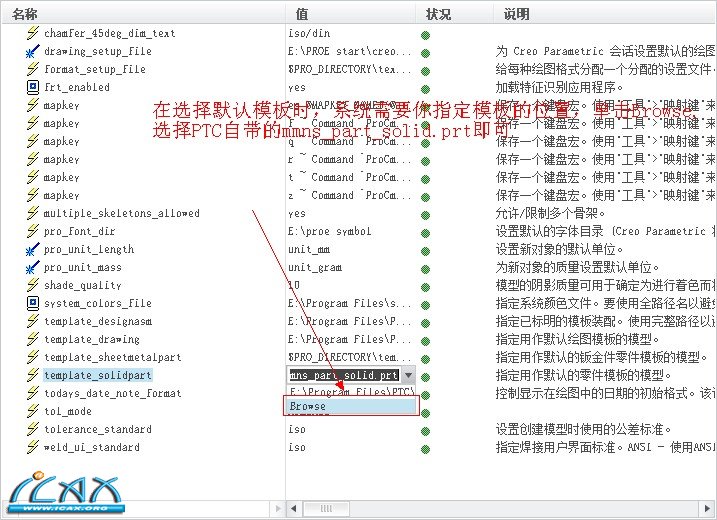717x520 pixels.
Task: Click the wand icon beside drawing_setup_file
Action: pyautogui.click(x=32, y=51)
